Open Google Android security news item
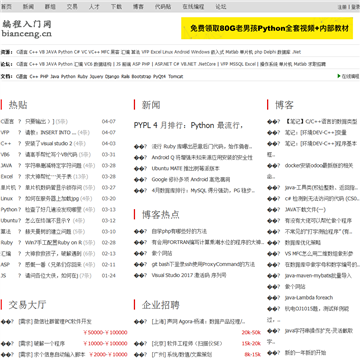This screenshot has height=360, width=360. 191,179
